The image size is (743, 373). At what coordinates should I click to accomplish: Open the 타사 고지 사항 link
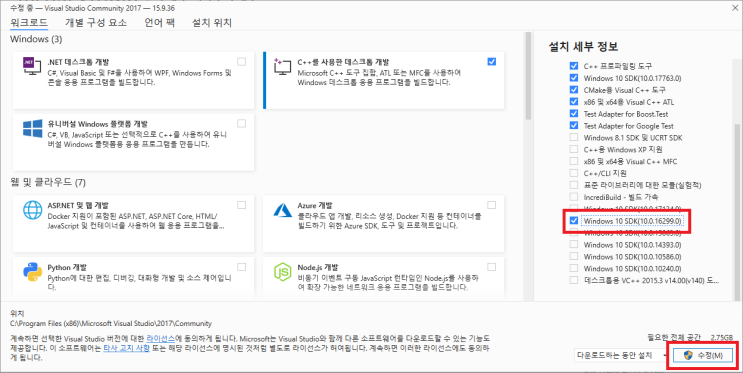pos(127,348)
